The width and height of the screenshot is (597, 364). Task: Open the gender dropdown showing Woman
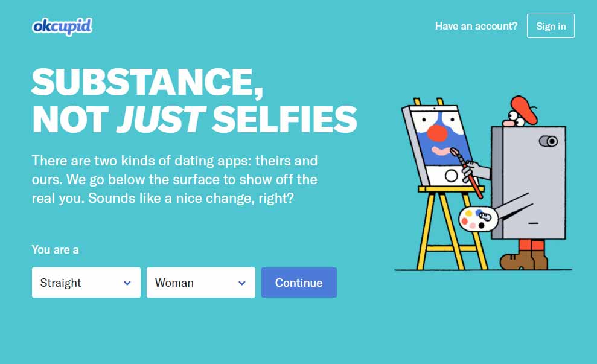click(x=200, y=282)
